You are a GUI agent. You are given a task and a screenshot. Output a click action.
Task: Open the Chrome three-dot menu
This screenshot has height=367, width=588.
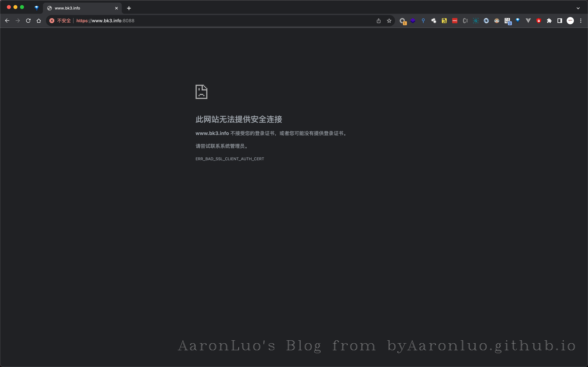click(581, 21)
